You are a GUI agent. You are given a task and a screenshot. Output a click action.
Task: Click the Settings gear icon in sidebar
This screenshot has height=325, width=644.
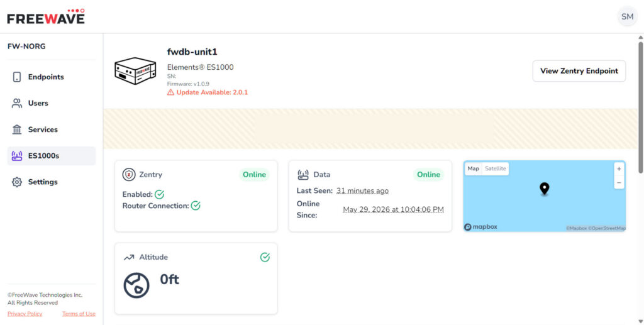click(x=17, y=182)
